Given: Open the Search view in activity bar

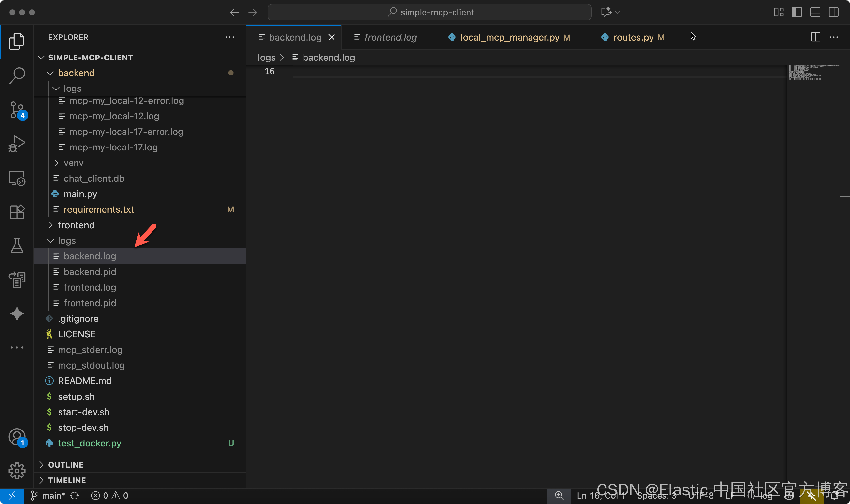Looking at the screenshot, I should point(17,75).
